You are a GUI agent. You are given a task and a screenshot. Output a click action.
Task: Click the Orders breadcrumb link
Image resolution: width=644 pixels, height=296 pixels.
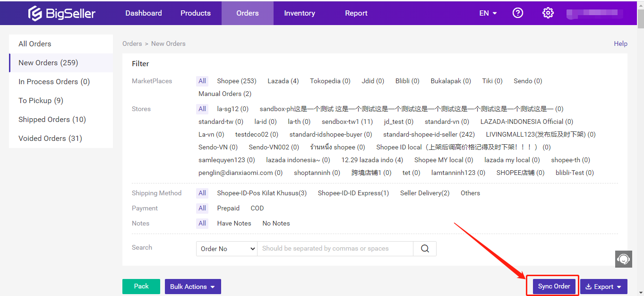coord(132,44)
